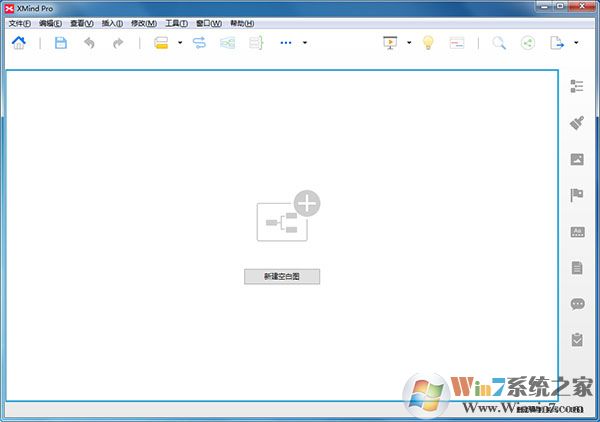Redo the last undone action
The image size is (600, 422).
click(118, 43)
